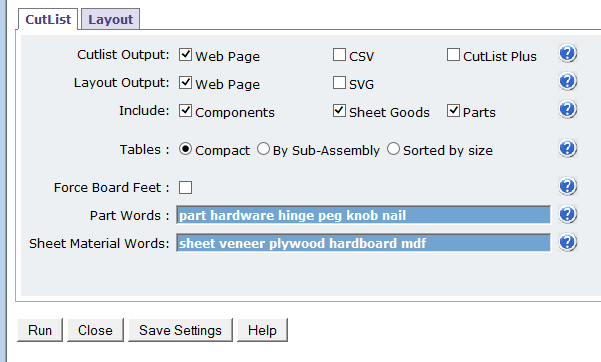Screen dimensions: 601x362
Task: Open help icon for Part Words field
Action: (x=568, y=214)
